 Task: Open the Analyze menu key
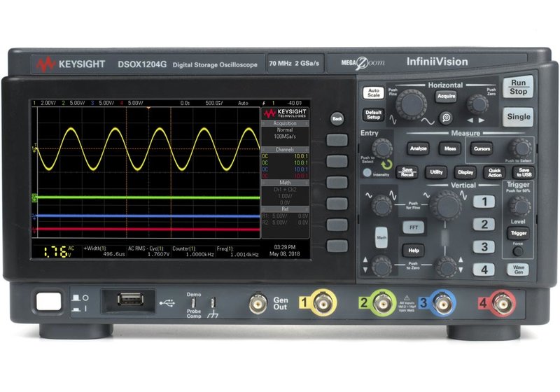click(x=418, y=148)
